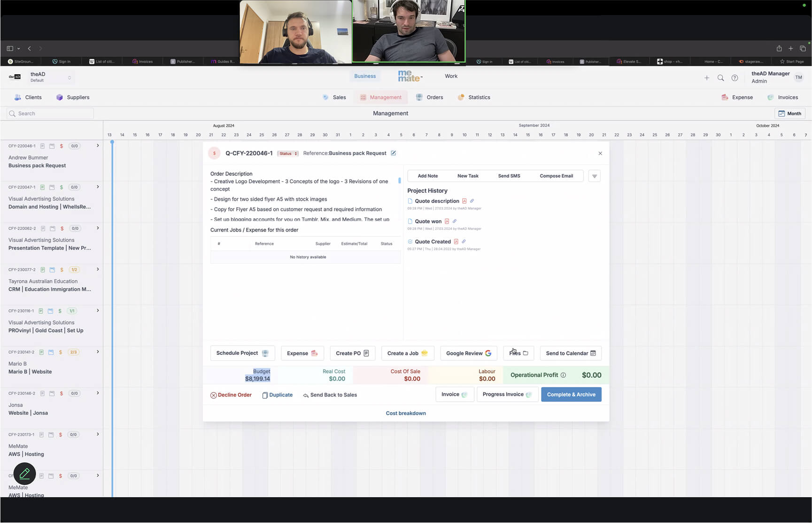The image size is (812, 523).
Task: Open the Statistics section
Action: 474,97
